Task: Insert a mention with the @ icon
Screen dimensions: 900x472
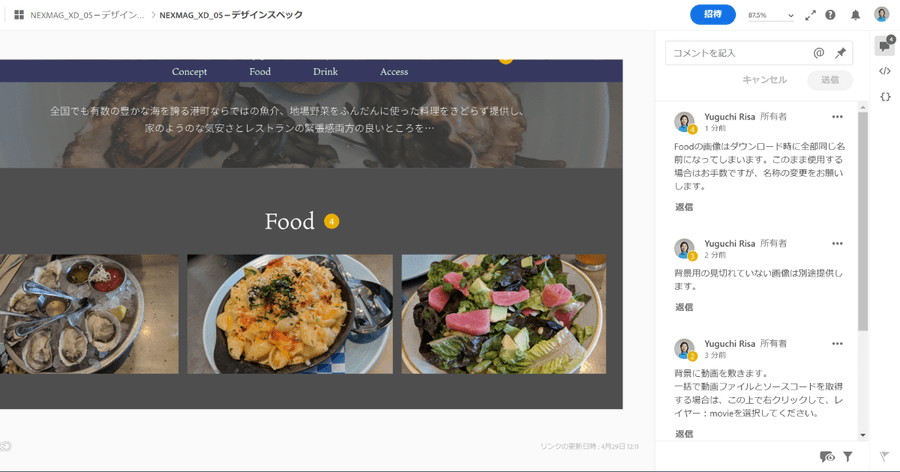Action: 818,53
